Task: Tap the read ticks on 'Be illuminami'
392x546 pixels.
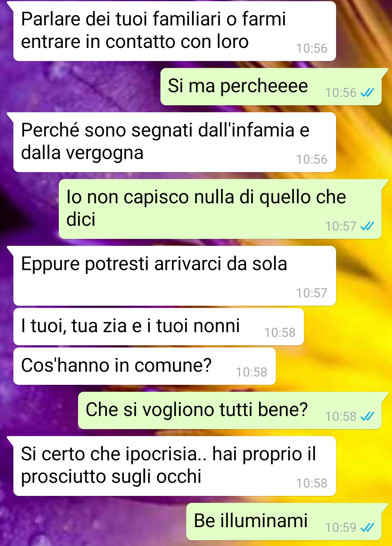Action: coord(367,527)
